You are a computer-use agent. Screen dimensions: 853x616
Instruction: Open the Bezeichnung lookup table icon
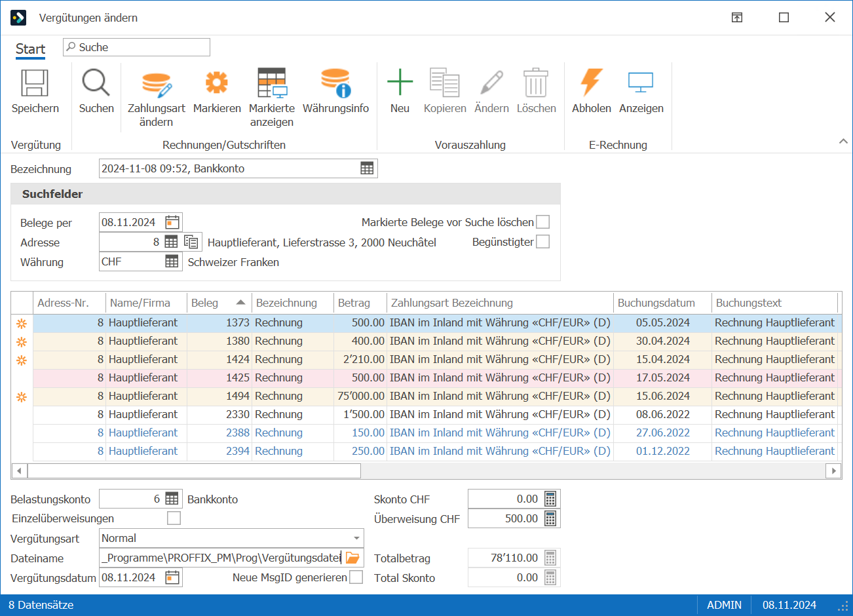(x=367, y=168)
